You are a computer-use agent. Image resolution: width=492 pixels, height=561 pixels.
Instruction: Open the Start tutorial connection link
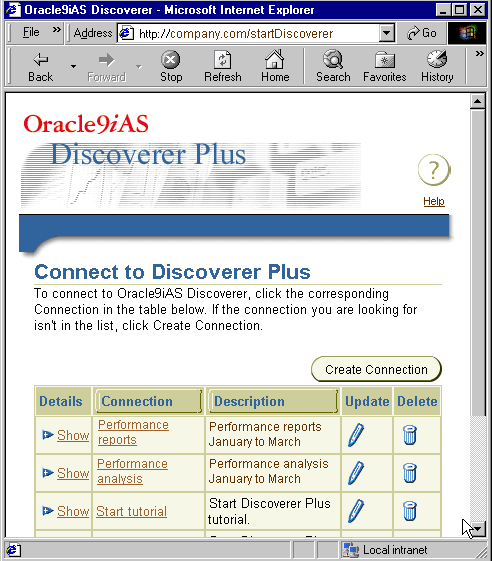(131, 511)
